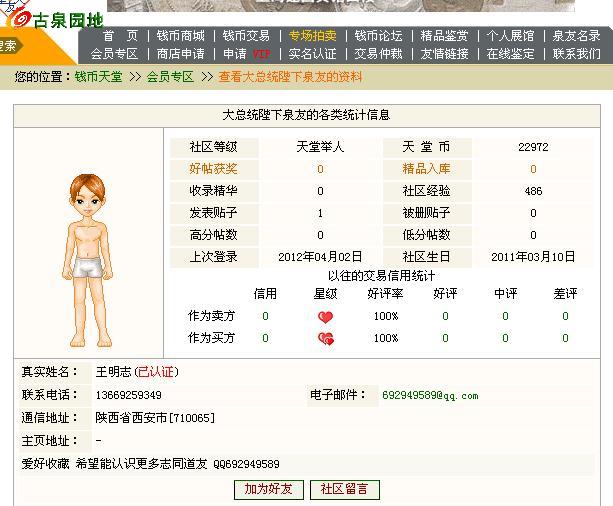613x506 pixels.
Task: Go to 会员专区 in navigation bar
Action: (115, 54)
